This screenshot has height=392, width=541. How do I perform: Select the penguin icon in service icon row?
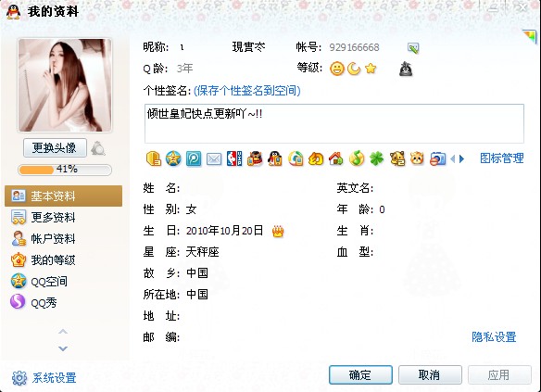click(x=275, y=158)
